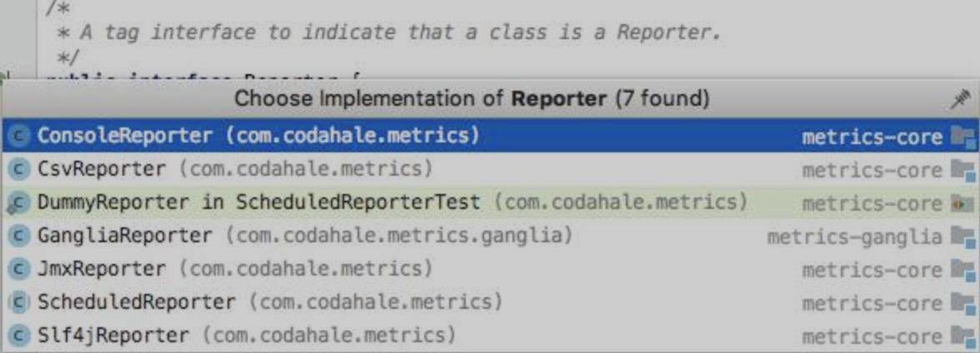Viewport: 980px width, 353px height.
Task: Open GangliaReporter implementation
Action: pos(125,236)
